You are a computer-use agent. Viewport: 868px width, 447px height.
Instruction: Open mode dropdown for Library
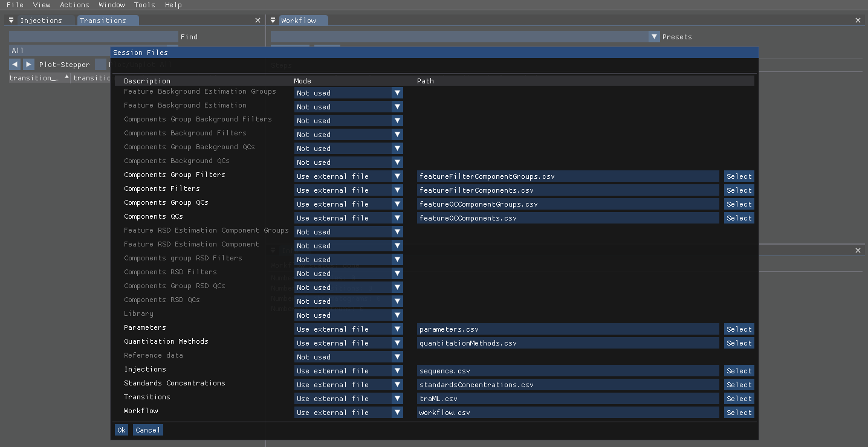pyautogui.click(x=348, y=315)
